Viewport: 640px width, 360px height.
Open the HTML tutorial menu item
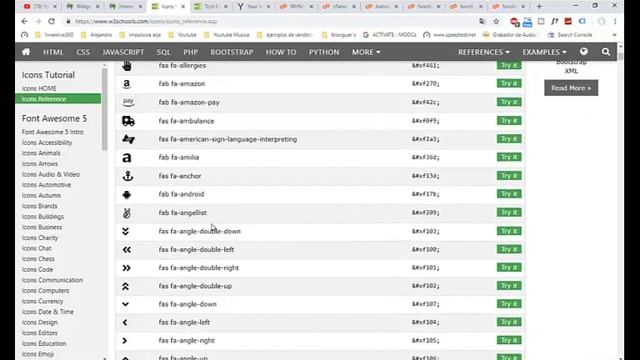[53, 52]
